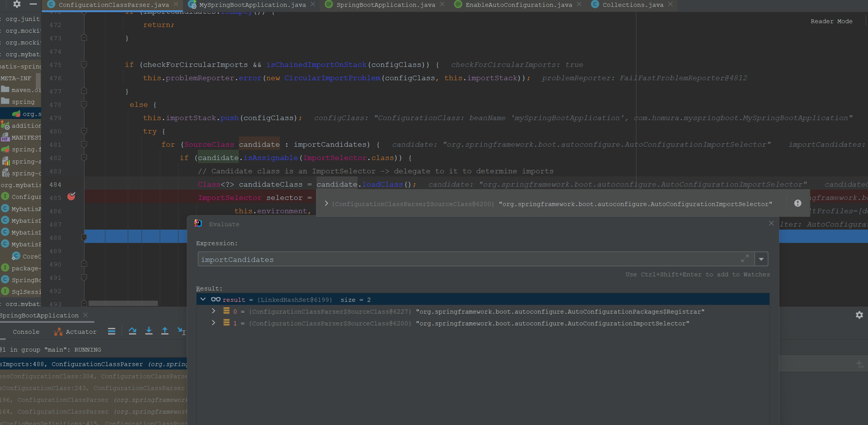The width and height of the screenshot is (868, 425).
Task: Switch to MySpringBootApplication.java tab
Action: pos(252,5)
